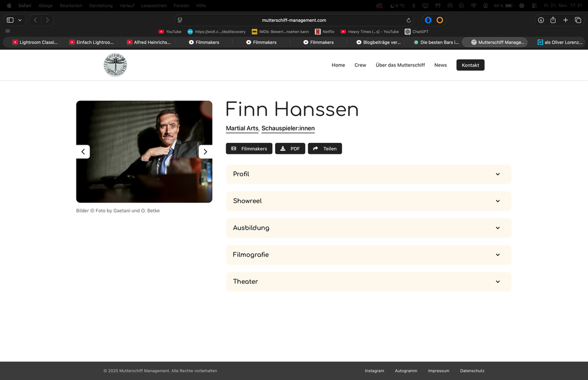Open a new tab with plus icon
Screen dimensions: 588x380
(566, 20)
